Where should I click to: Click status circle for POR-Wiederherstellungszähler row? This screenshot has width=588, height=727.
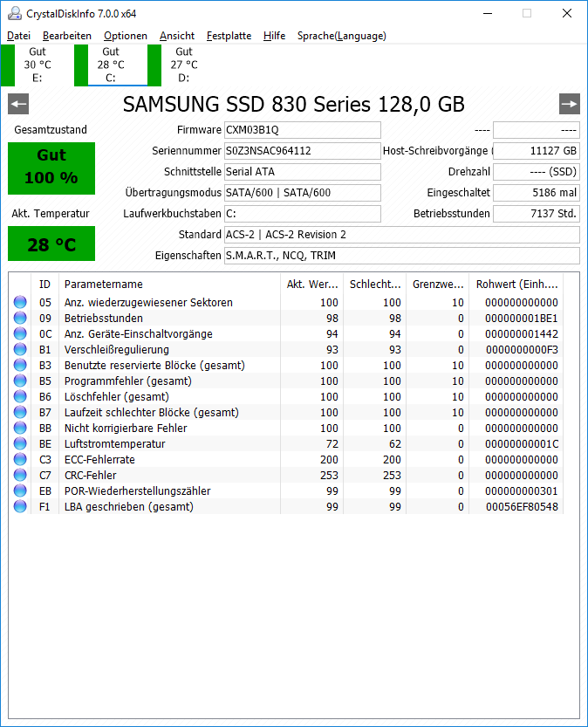coord(20,491)
